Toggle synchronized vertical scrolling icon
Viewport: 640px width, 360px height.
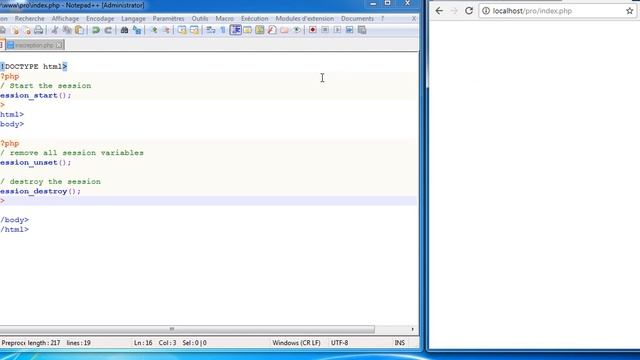pyautogui.click(x=182, y=30)
